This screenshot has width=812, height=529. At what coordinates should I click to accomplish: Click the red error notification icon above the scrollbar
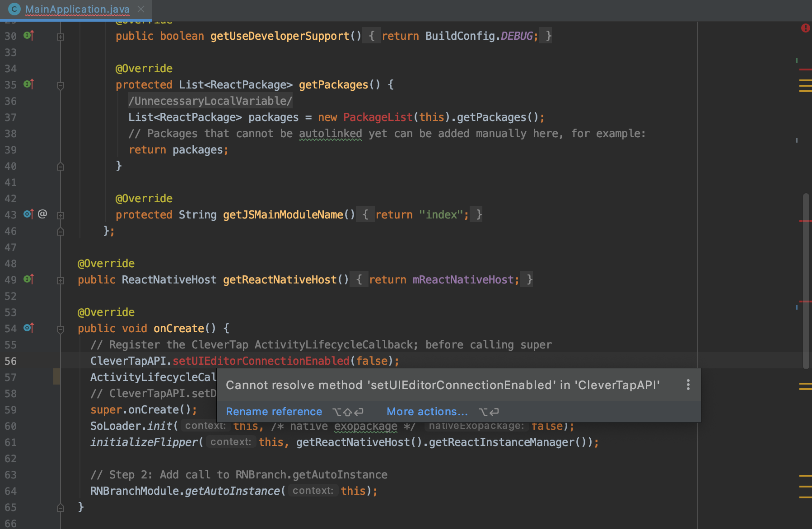pos(806,28)
